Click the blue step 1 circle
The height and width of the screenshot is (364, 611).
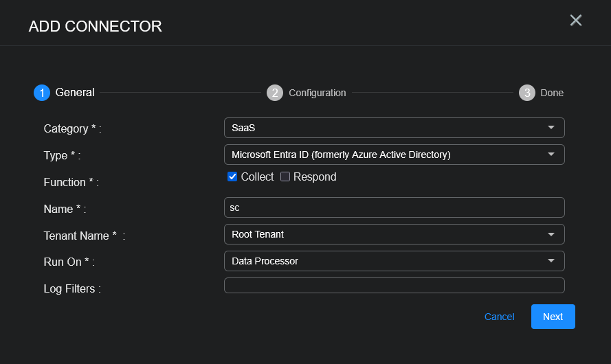pos(42,93)
